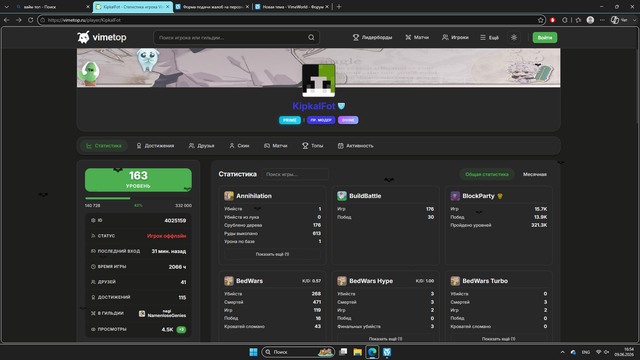This screenshot has height=360, width=640.
Task: Click the level 163 green banner
Action: [x=138, y=180]
